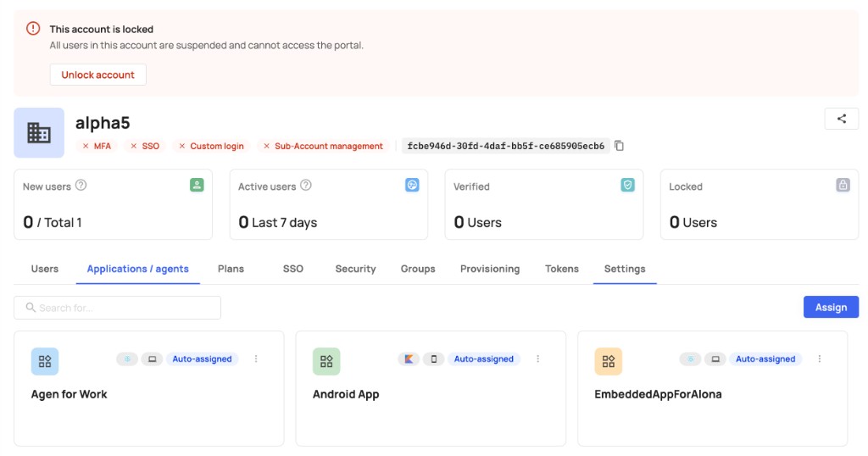Copy the account ID with clipboard icon

point(619,146)
